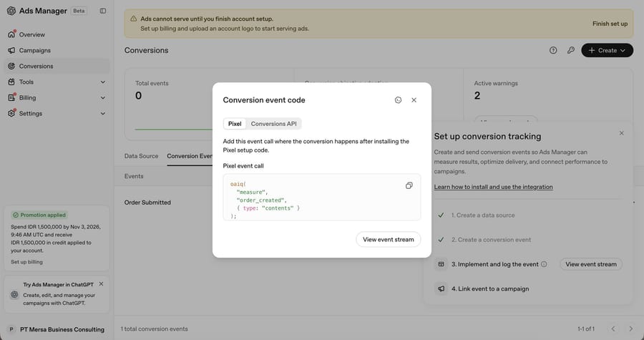
Task: Open the key icon next to Create
Action: pos(571,51)
